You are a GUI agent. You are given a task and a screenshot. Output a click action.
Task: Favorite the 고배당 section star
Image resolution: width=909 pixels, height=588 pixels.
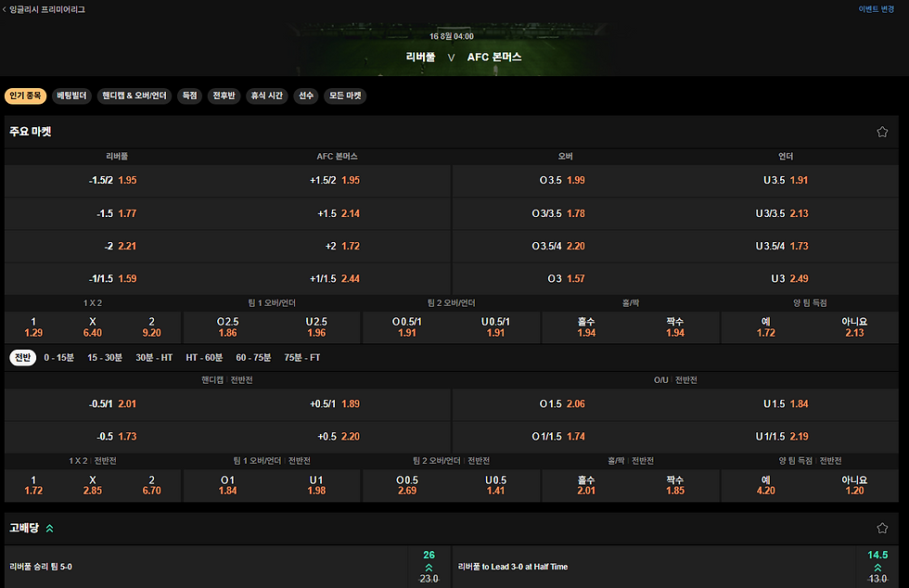tap(882, 528)
